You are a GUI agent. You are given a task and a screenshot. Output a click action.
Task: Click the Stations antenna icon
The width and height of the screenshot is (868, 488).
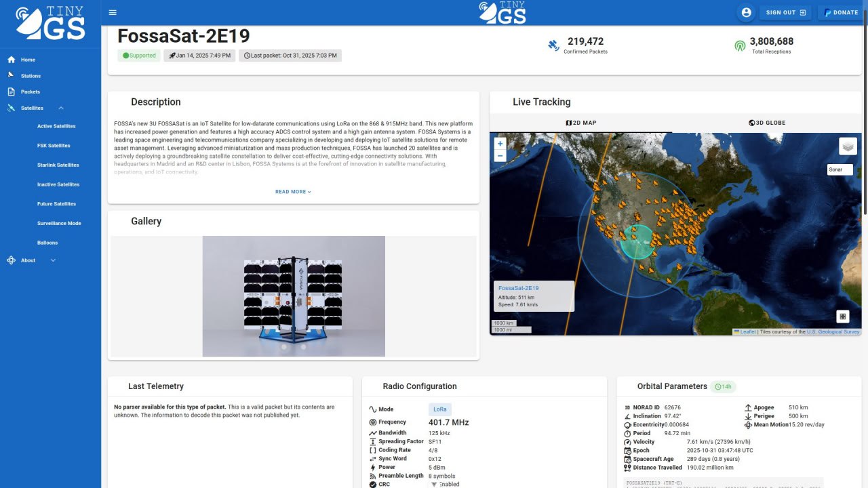coord(11,75)
